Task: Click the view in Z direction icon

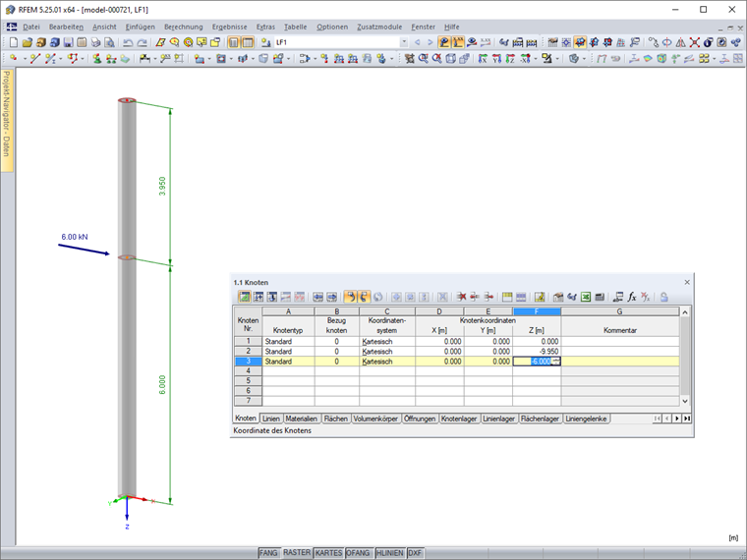Action: pyautogui.click(x=510, y=59)
